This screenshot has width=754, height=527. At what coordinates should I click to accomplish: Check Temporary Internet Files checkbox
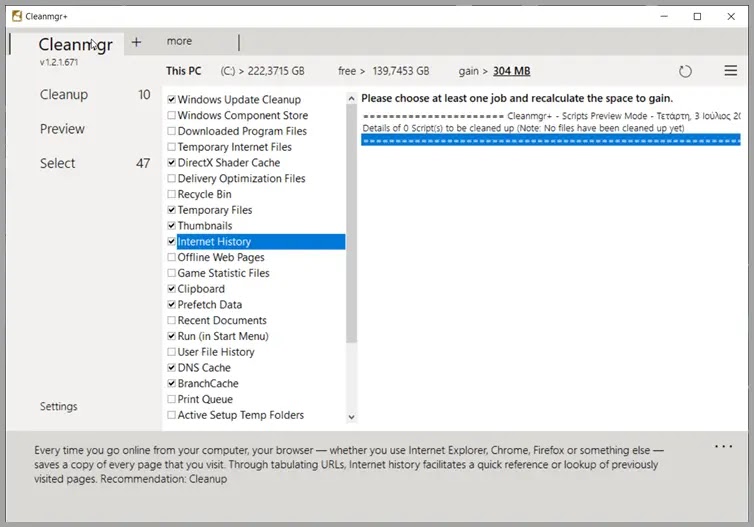[171, 147]
